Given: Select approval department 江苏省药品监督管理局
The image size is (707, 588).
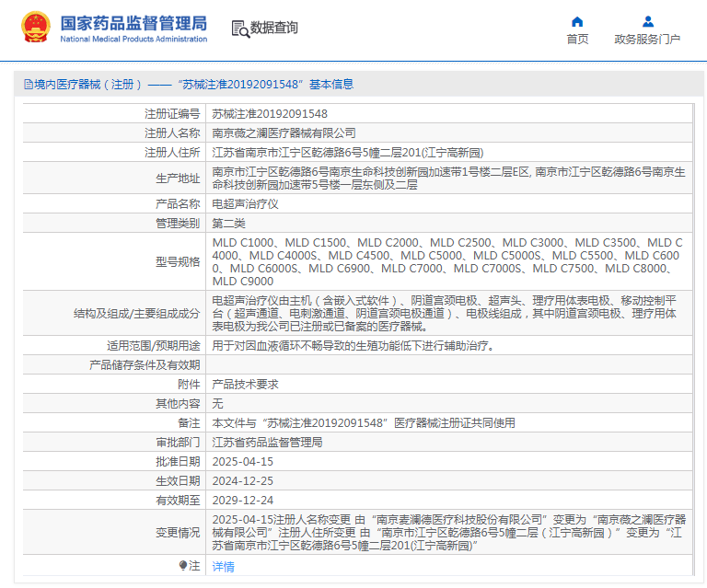Looking at the screenshot, I should coord(267,443).
